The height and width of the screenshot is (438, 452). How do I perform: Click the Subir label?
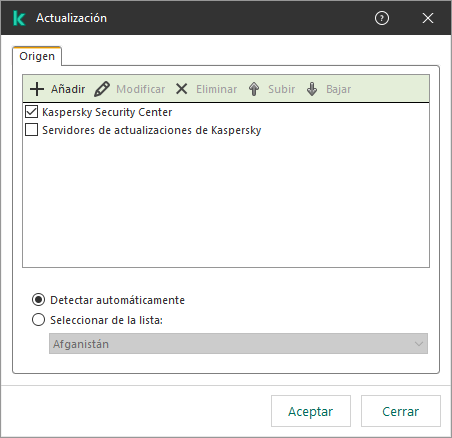point(282,89)
